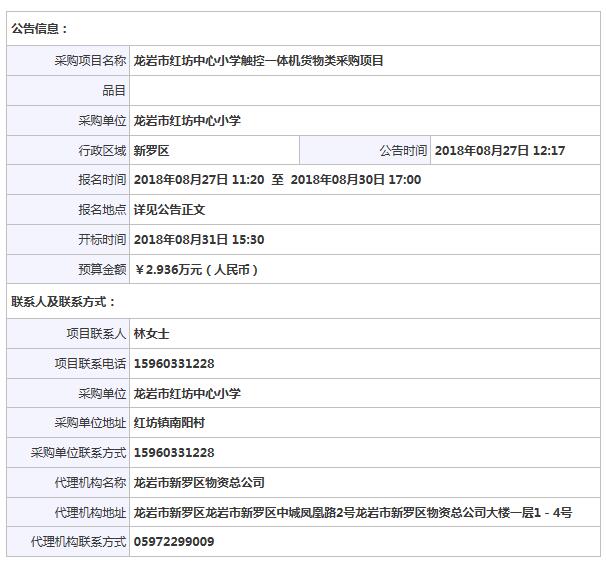Select the agency address ending 大楼一层1－4号
606x562 pixels.
pos(352,513)
